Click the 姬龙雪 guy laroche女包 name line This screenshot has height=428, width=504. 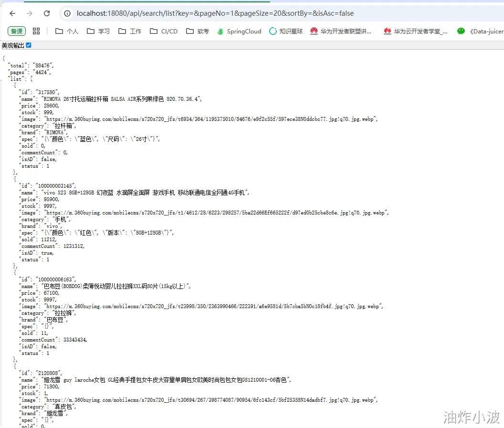tap(155, 380)
